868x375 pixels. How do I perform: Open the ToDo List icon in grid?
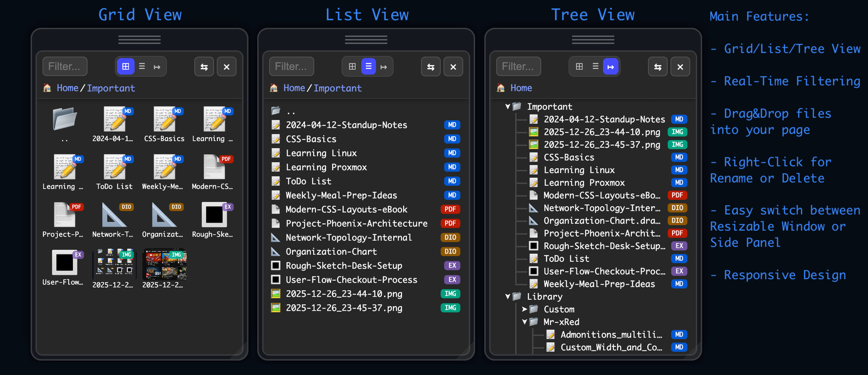point(114,167)
